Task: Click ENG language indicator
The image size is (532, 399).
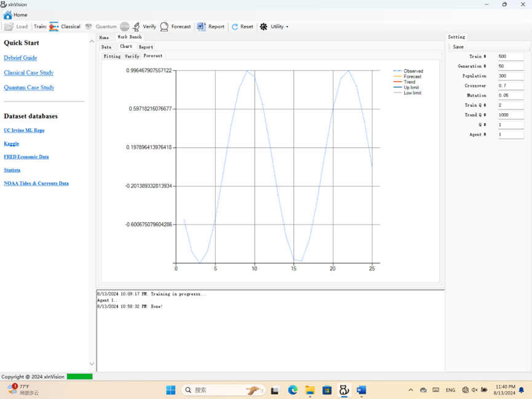Action: click(x=450, y=390)
